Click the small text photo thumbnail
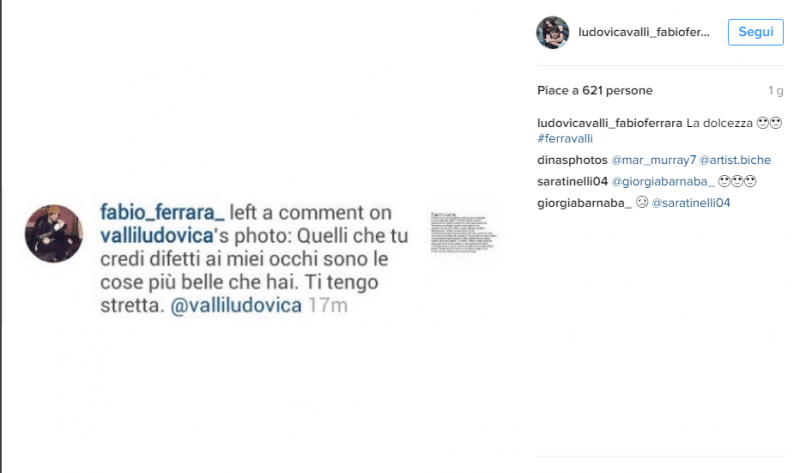Image resolution: width=800 pixels, height=473 pixels. pos(463,233)
